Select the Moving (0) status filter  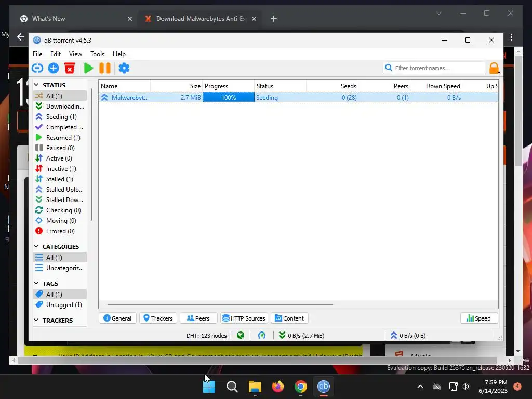[x=60, y=220]
